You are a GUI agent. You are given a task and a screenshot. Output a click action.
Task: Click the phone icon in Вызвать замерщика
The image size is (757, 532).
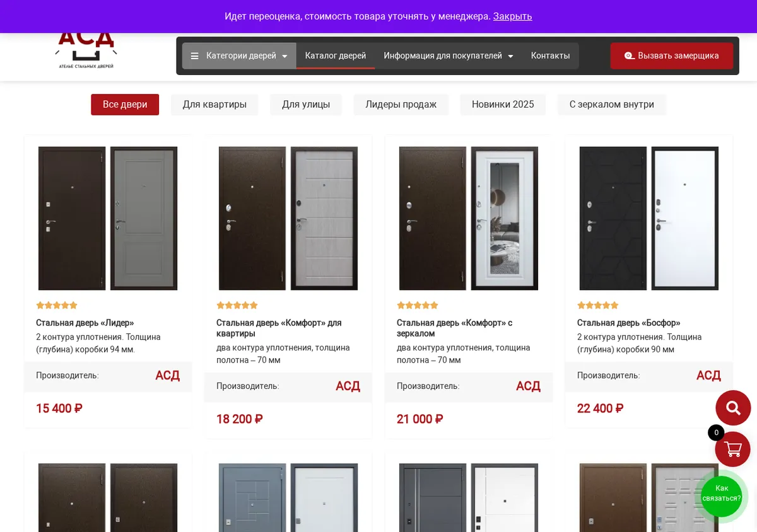pos(630,56)
